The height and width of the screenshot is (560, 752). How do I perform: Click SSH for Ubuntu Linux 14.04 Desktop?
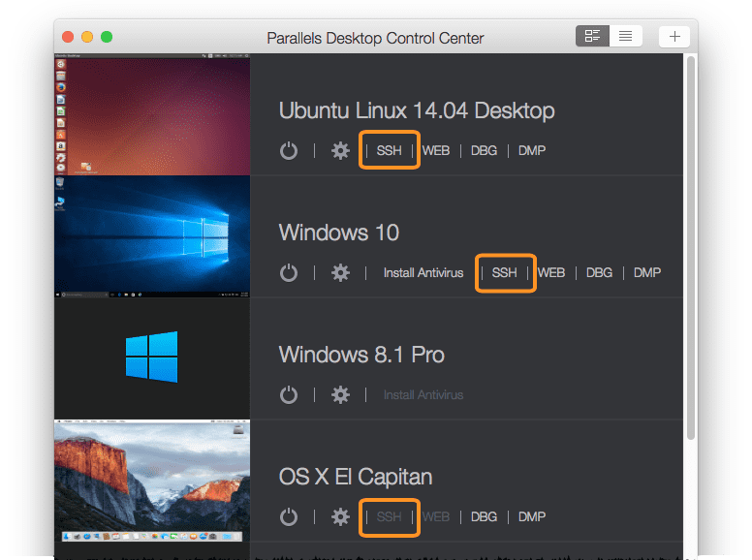point(389,150)
